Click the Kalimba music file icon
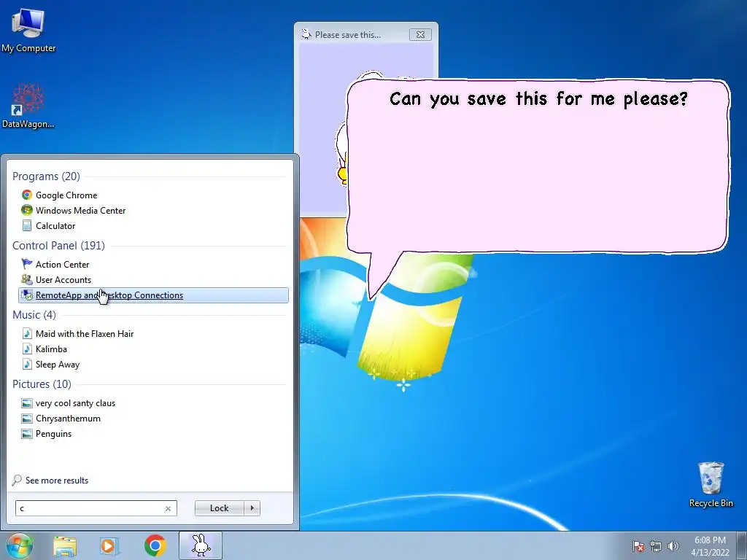Viewport: 747px width, 560px height. pos(27,349)
